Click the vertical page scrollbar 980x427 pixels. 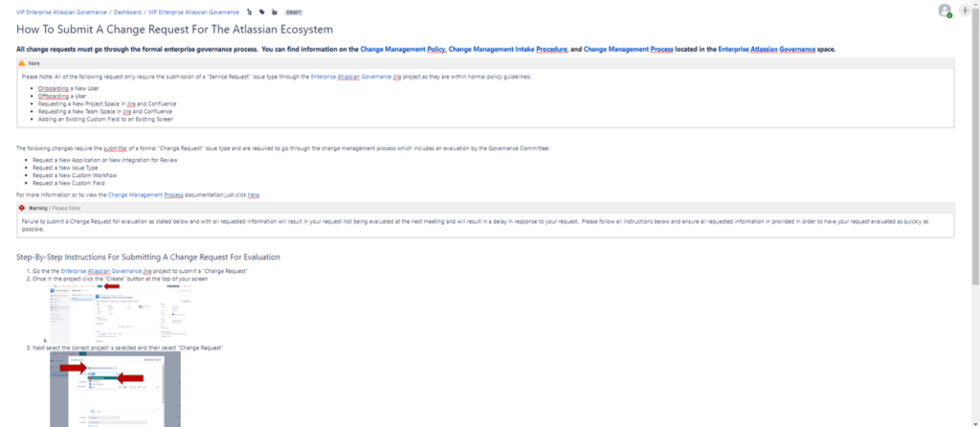coord(974,144)
